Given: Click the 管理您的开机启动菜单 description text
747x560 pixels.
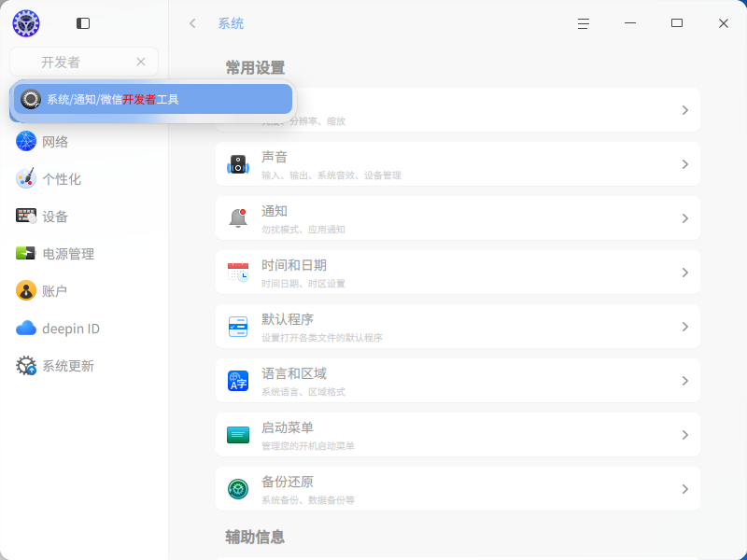Looking at the screenshot, I should click(x=308, y=446).
